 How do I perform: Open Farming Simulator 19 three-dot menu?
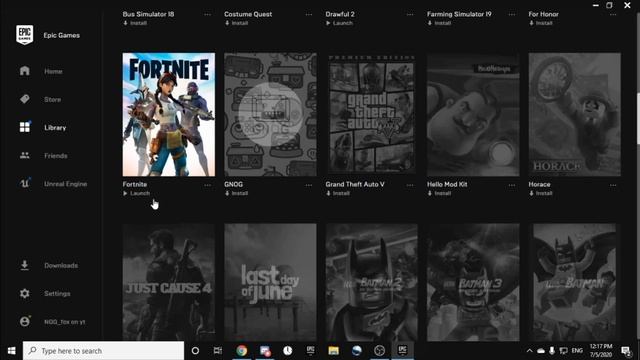click(511, 15)
